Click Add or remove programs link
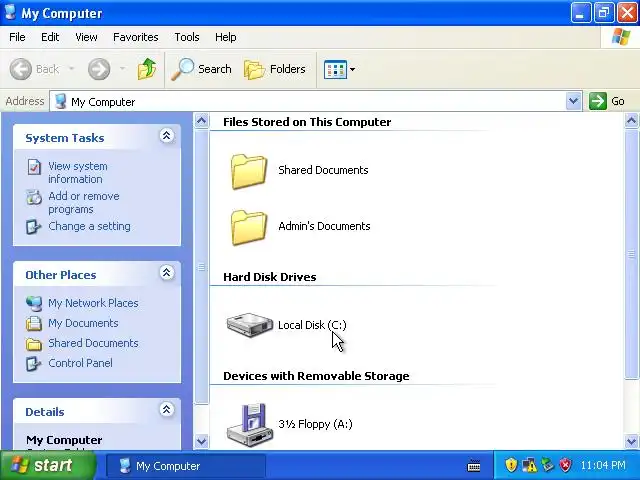The width and height of the screenshot is (640, 480). (x=84, y=202)
